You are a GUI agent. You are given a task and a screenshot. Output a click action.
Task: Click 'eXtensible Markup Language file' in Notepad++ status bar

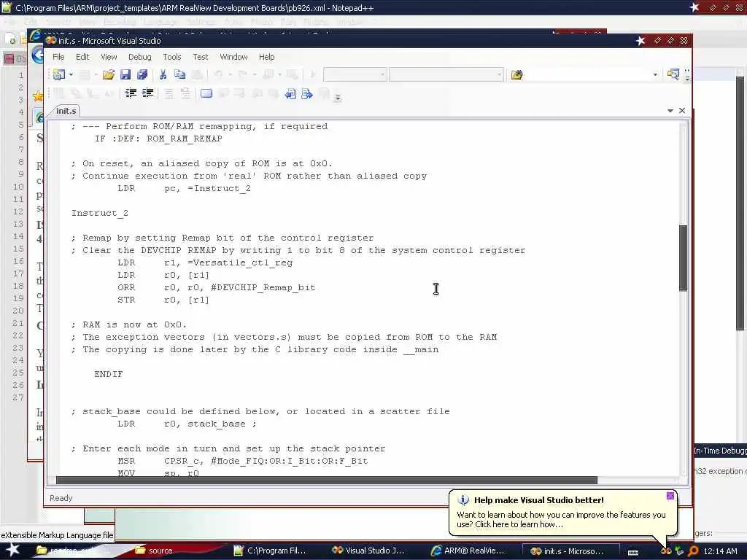click(57, 534)
